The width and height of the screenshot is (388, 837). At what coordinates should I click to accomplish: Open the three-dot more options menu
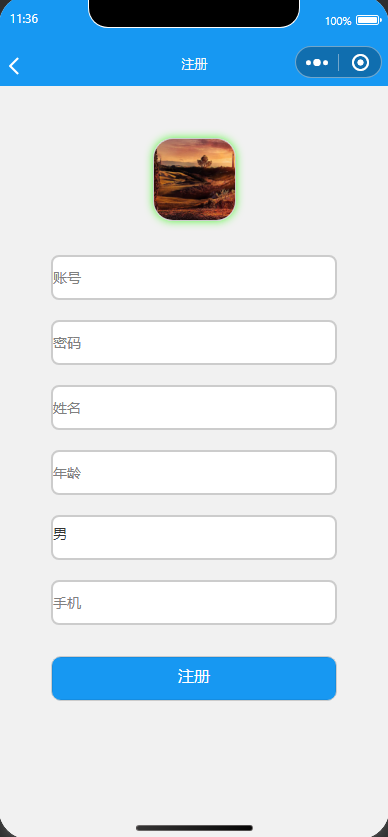(317, 62)
